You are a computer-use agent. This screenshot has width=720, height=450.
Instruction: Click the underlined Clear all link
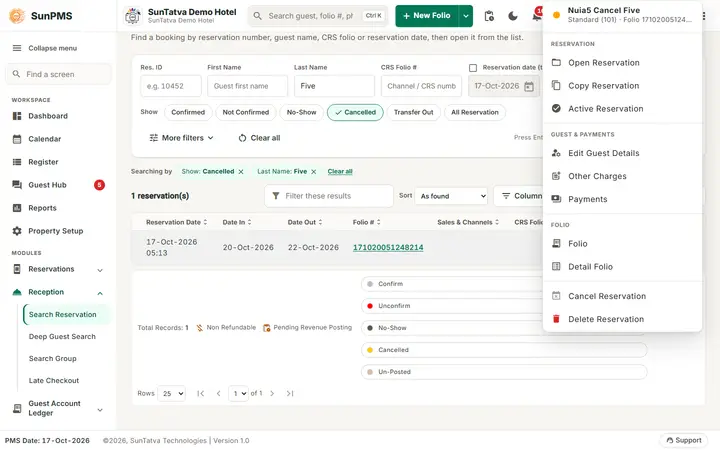[340, 171]
